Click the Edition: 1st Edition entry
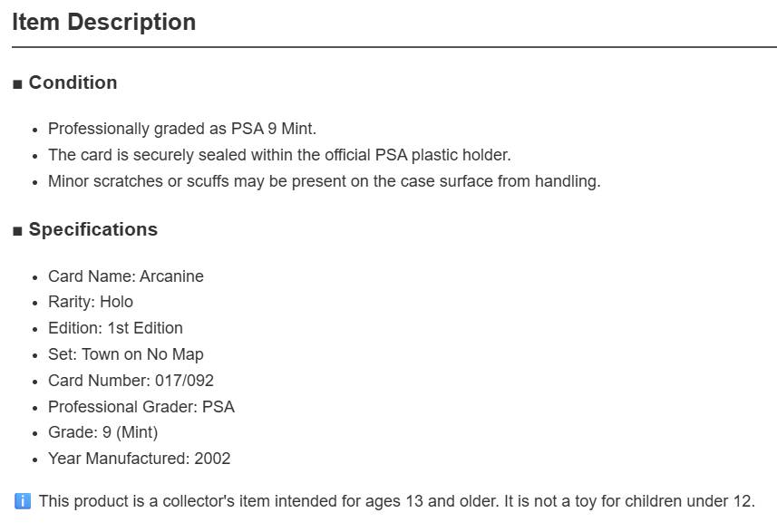Viewport: 777px width, 532px height. point(115,328)
